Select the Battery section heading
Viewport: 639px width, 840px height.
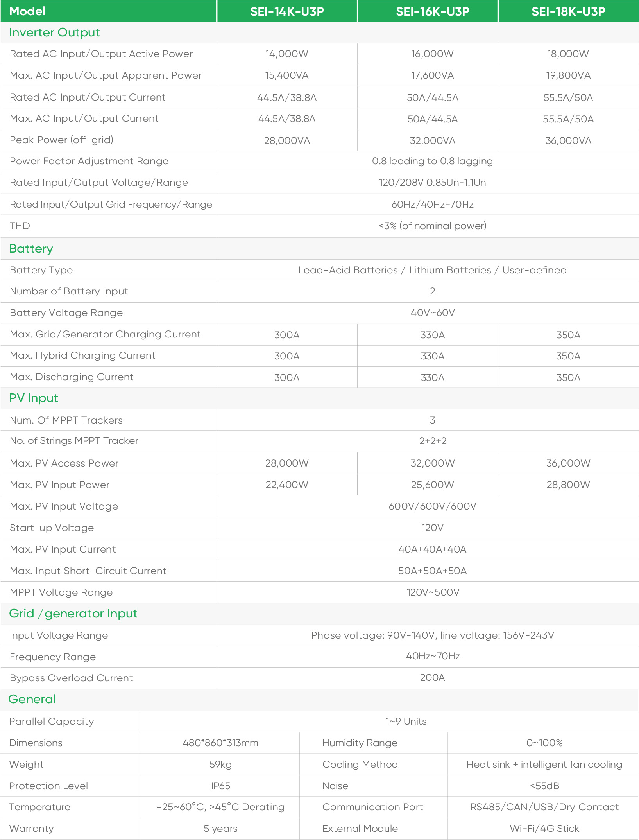31,249
